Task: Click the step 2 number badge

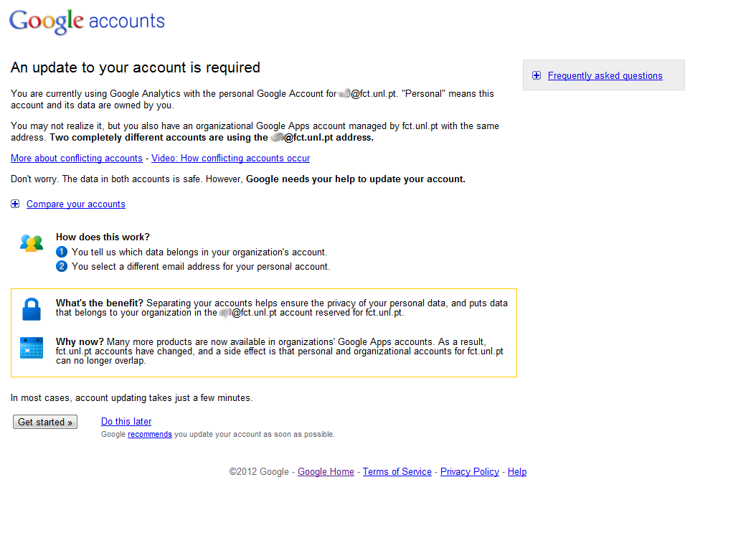Action: (x=62, y=266)
